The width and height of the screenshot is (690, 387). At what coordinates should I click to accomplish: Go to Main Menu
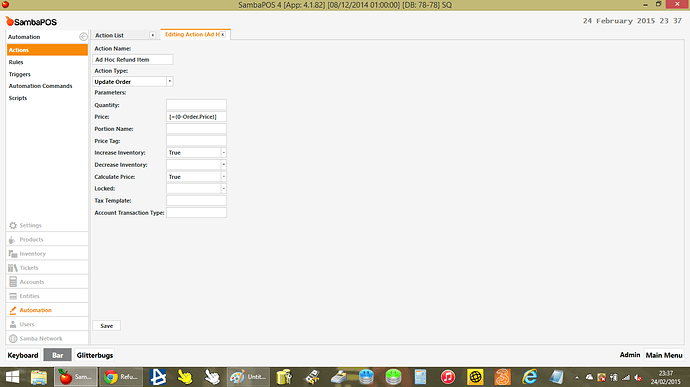[x=664, y=355]
